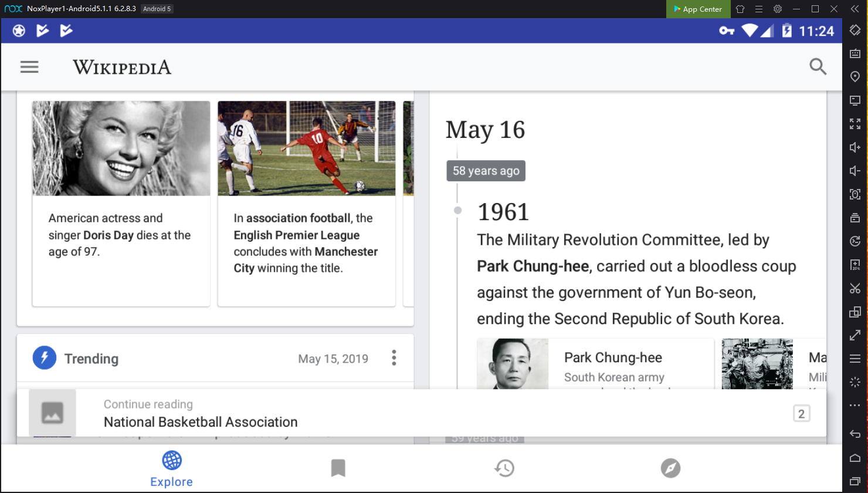Open the Nearby compass tab
Screen dimensions: 868x493
click(670, 468)
